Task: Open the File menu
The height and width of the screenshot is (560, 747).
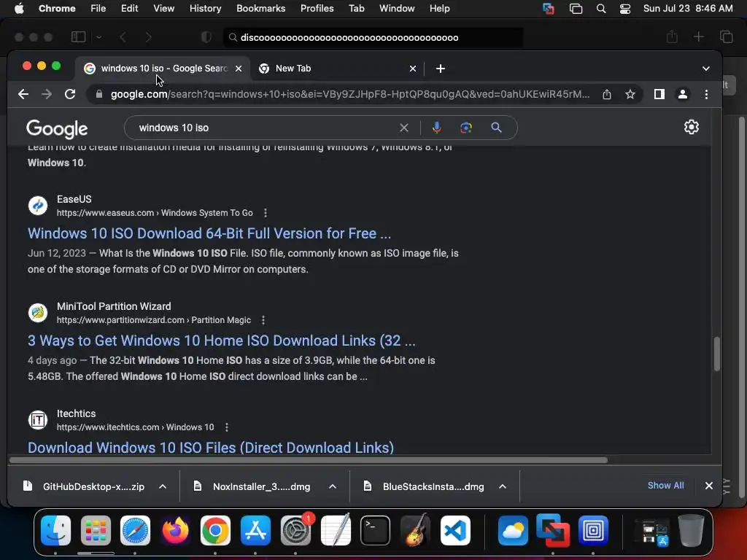Action: [98, 9]
